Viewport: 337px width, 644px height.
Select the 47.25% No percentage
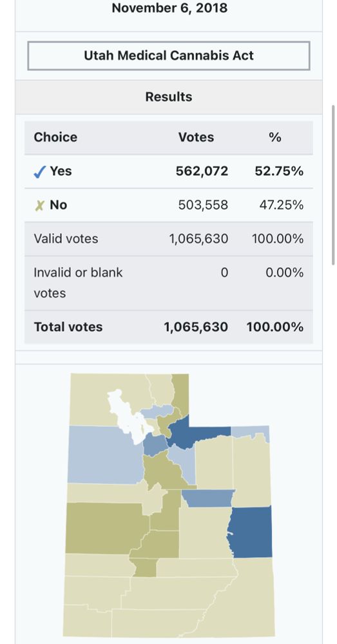(x=282, y=205)
